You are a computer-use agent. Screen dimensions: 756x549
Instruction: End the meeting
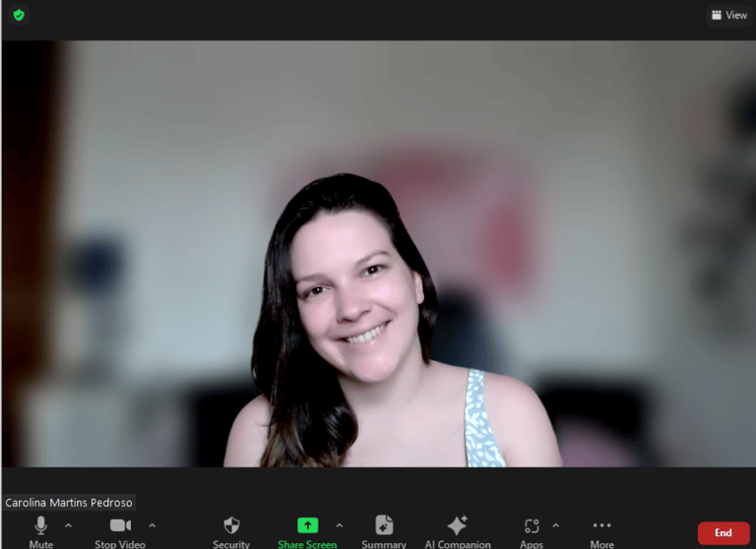(724, 532)
